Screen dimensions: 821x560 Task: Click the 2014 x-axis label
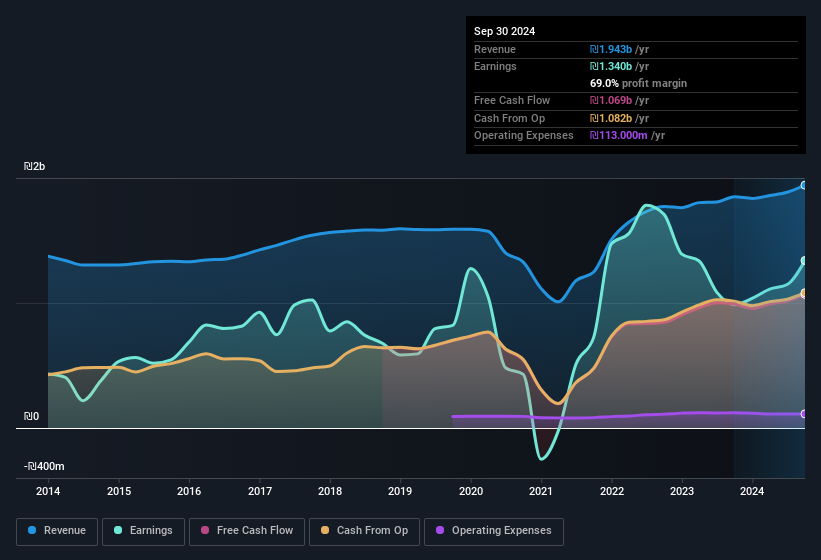[x=48, y=491]
